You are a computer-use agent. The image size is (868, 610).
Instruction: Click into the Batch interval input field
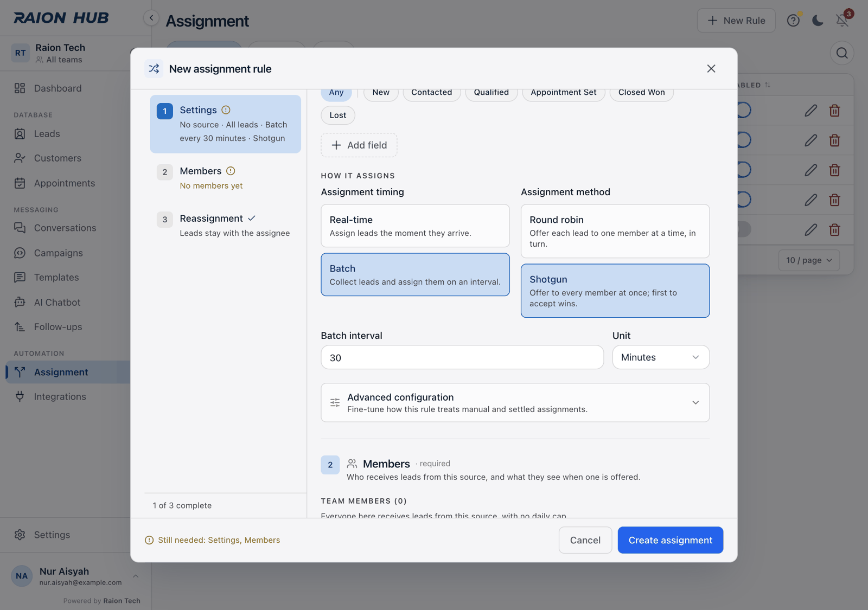pyautogui.click(x=462, y=357)
